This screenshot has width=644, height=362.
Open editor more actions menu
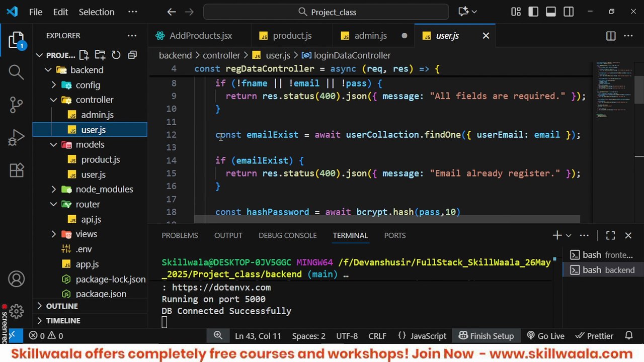628,36
